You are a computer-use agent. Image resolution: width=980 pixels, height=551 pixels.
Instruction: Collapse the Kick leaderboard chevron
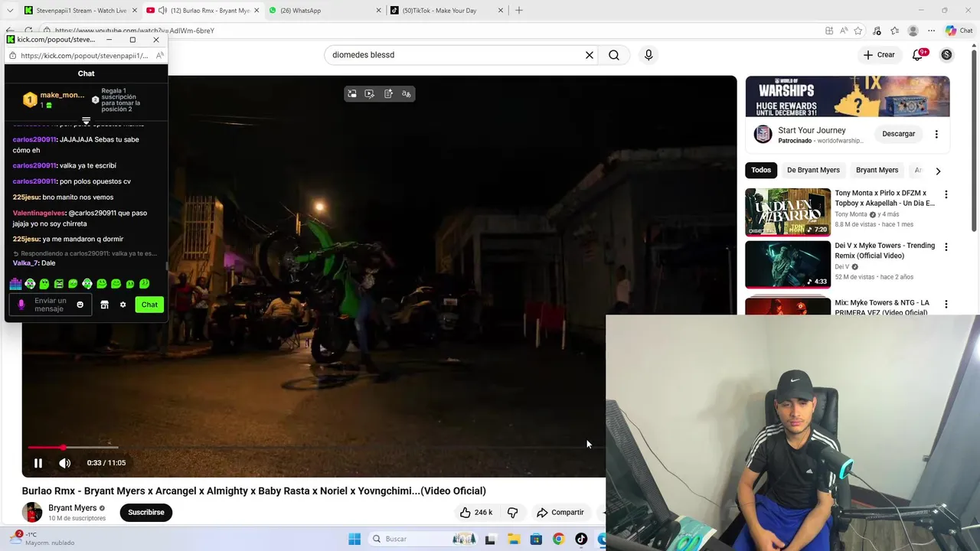[x=86, y=121]
